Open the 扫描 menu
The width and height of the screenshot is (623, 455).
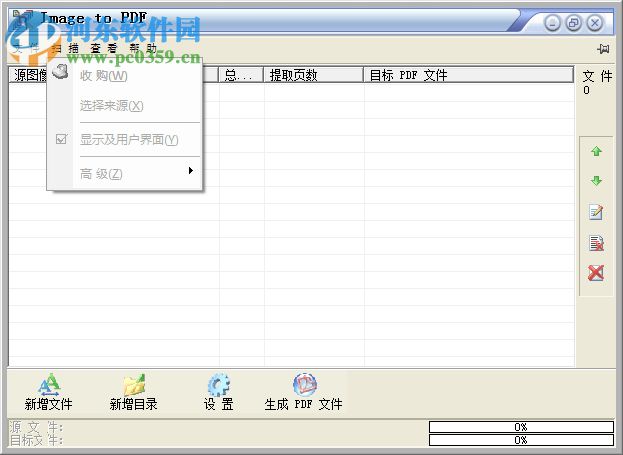pos(65,48)
